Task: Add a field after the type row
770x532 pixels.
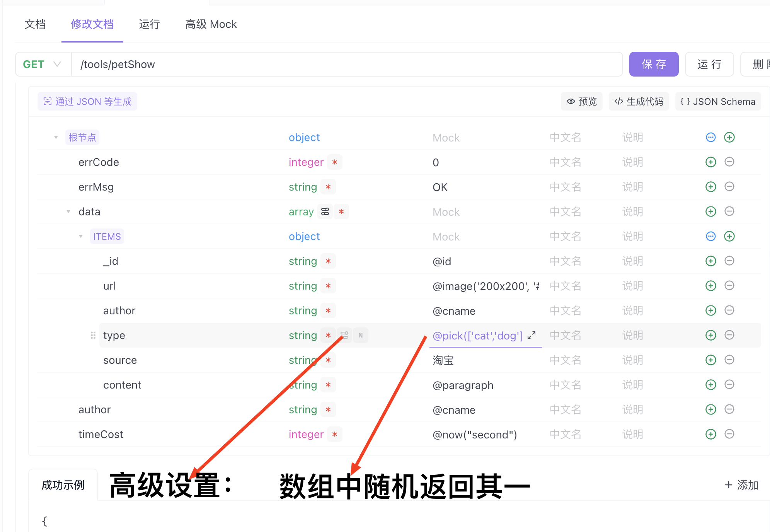Action: click(x=710, y=335)
